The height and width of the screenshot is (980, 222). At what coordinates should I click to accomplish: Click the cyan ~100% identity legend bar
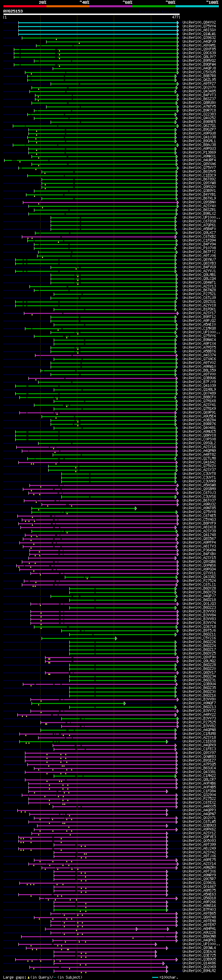(197, 6)
